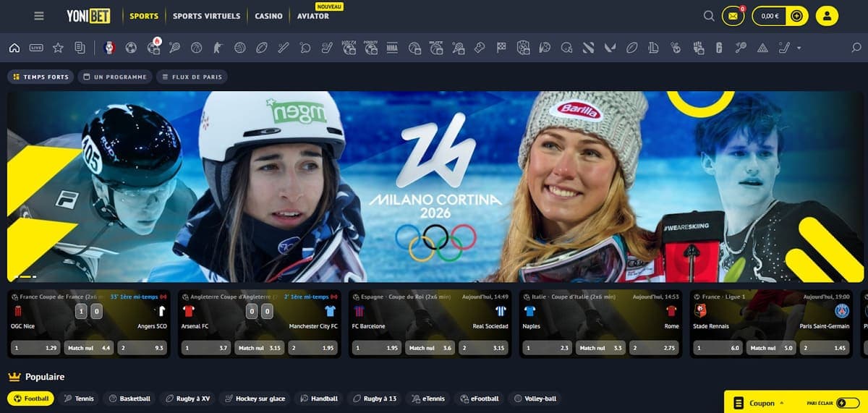Open the CASINO menu tab
The height and width of the screenshot is (413, 868).
click(x=268, y=16)
